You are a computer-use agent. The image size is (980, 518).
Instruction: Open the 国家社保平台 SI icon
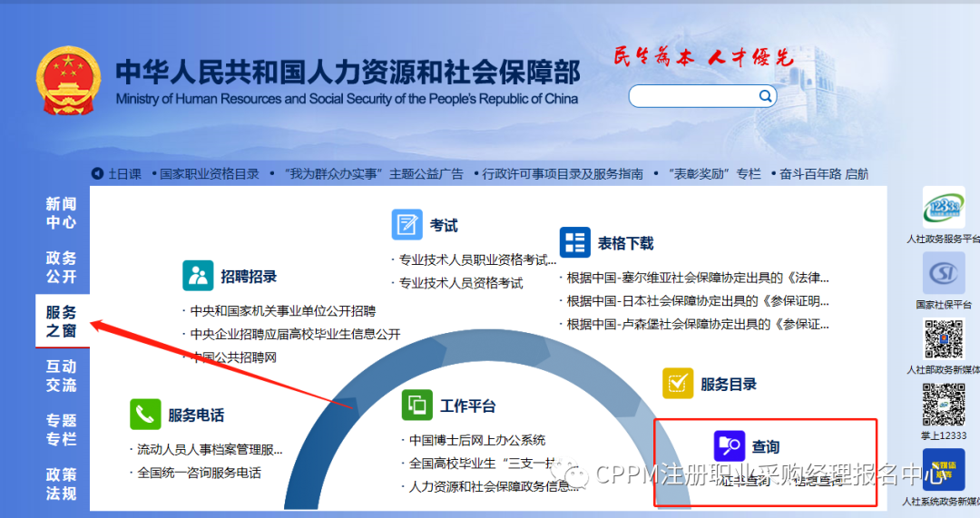943,274
